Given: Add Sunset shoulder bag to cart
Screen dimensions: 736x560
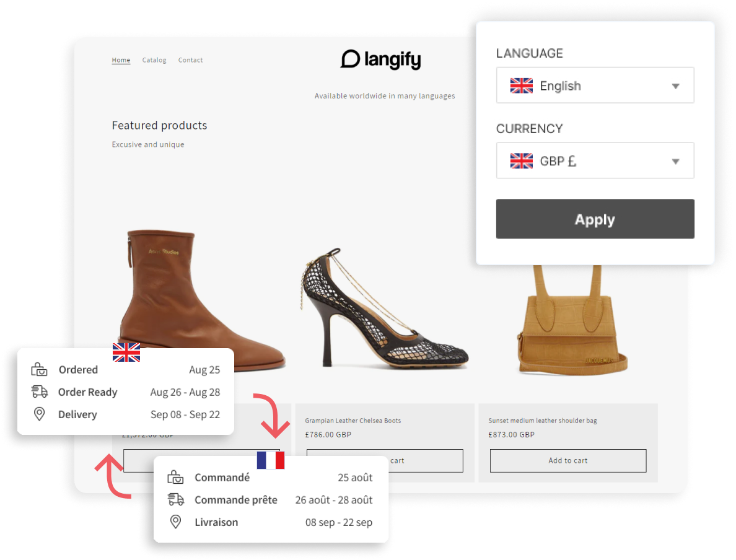Looking at the screenshot, I should pos(567,460).
